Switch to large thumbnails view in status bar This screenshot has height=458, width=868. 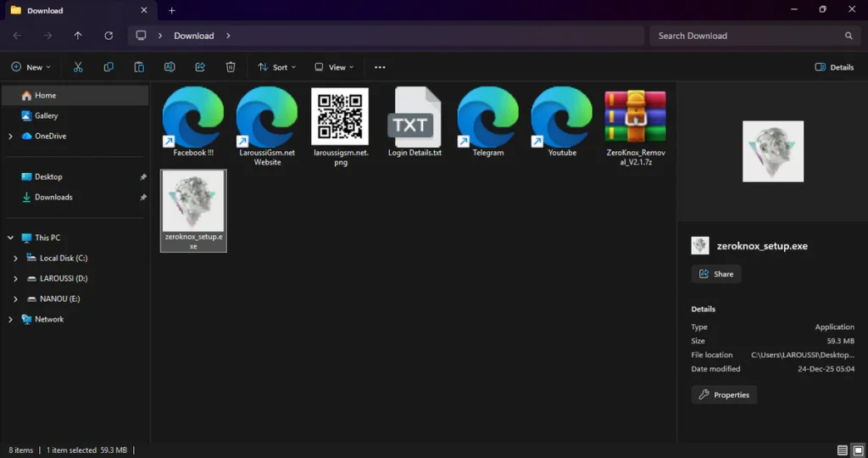[857, 450]
